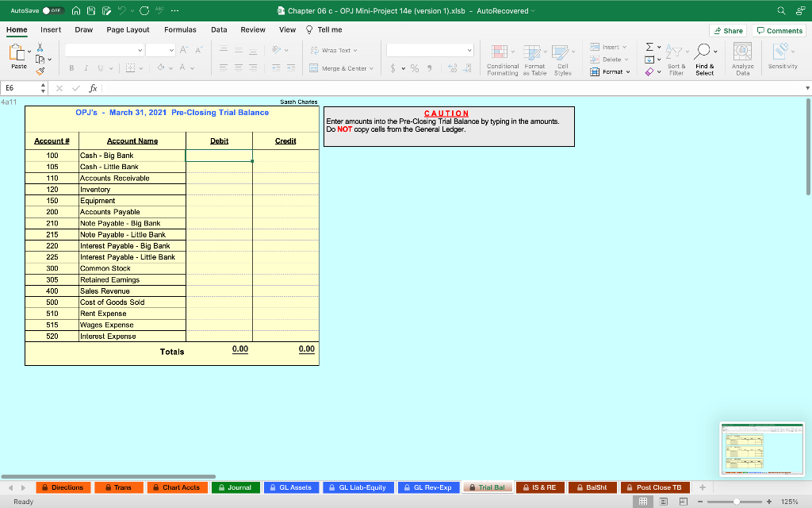Click the Cell Styles icon

click(x=561, y=52)
